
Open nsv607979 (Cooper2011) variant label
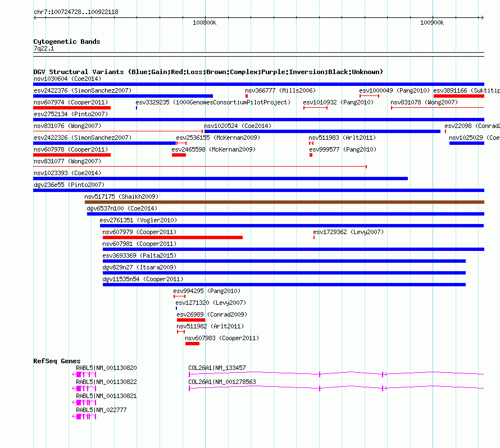139,232
